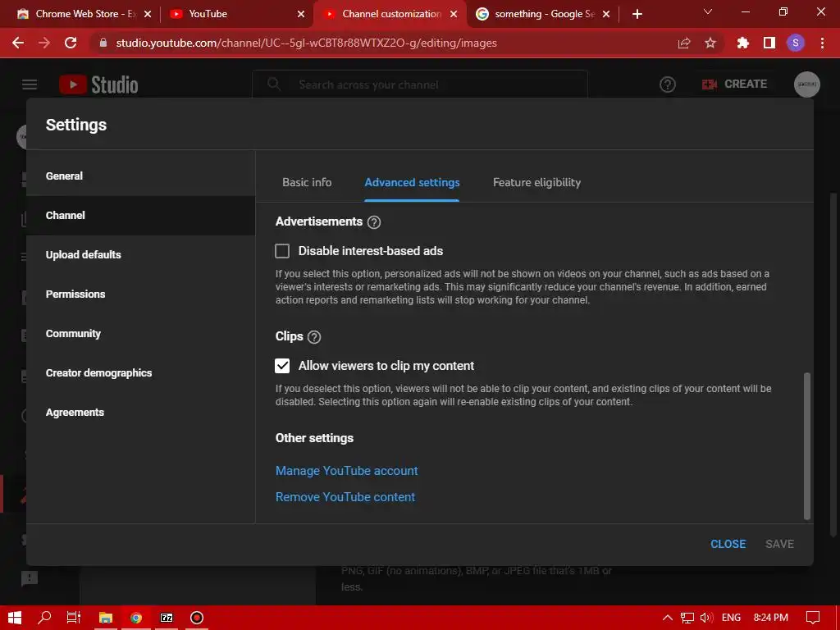Close the Chrome Web Store tab

[148, 14]
